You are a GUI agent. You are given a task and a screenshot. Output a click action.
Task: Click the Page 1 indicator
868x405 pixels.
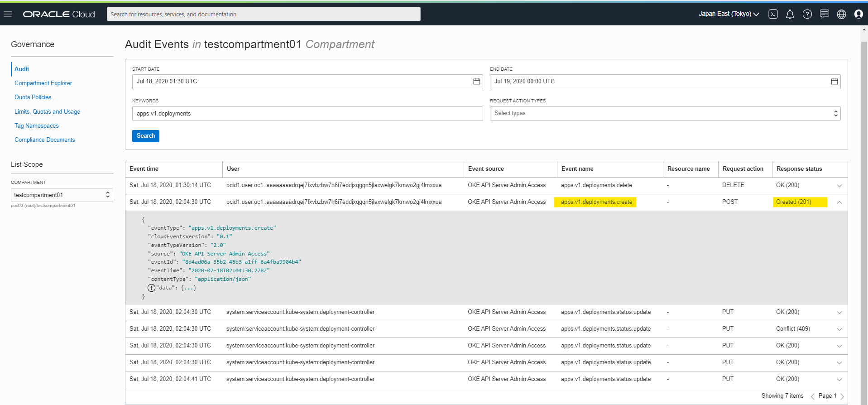pos(827,395)
